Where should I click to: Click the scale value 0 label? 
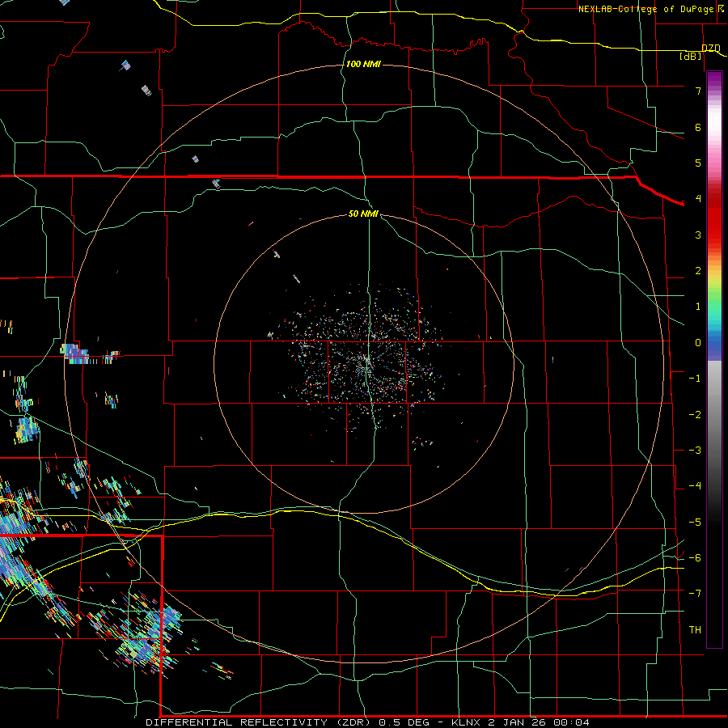(698, 343)
